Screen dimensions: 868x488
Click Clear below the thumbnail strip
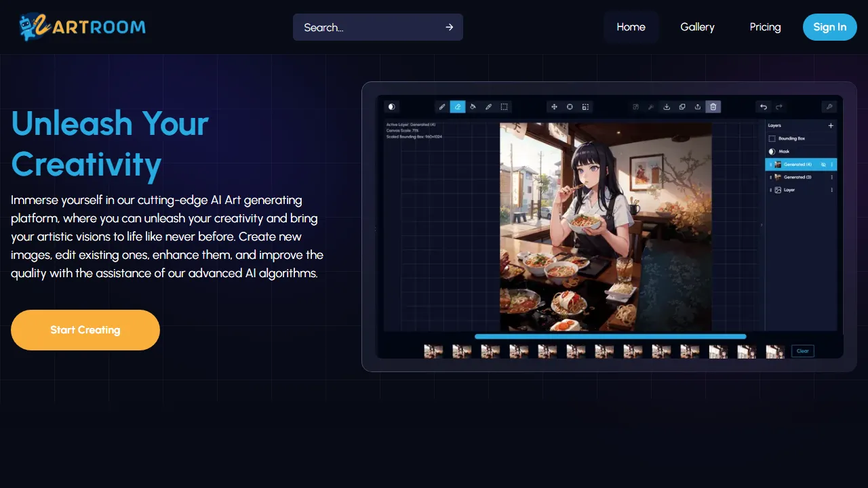802,350
